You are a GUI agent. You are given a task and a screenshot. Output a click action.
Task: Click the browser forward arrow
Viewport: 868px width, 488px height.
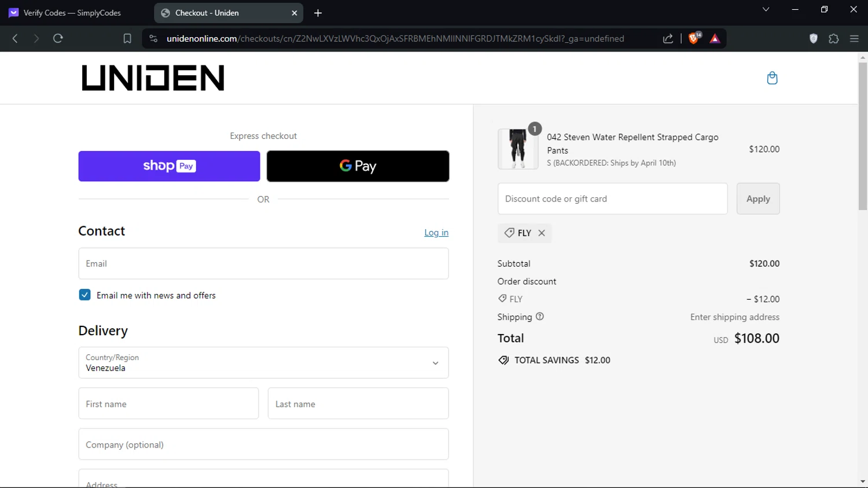click(x=36, y=38)
